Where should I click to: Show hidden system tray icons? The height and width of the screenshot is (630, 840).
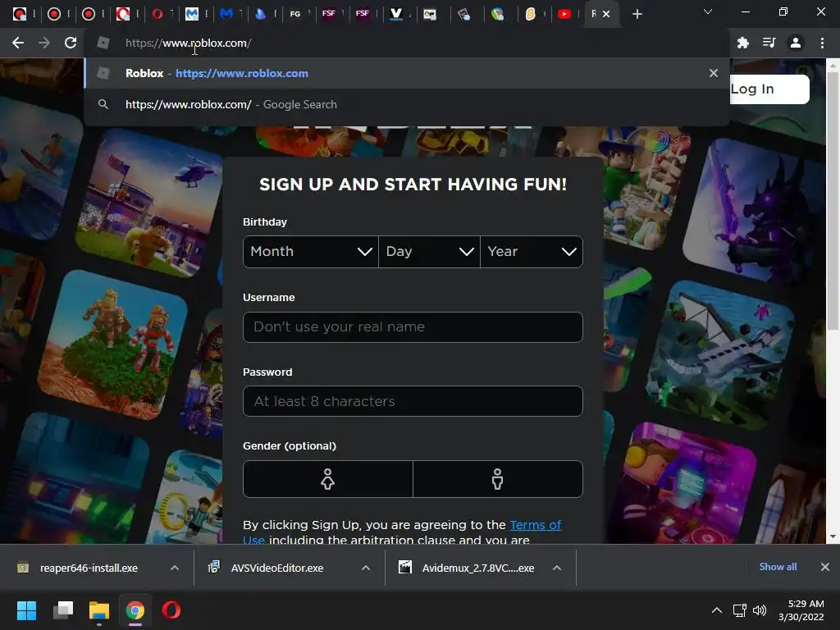(x=717, y=610)
